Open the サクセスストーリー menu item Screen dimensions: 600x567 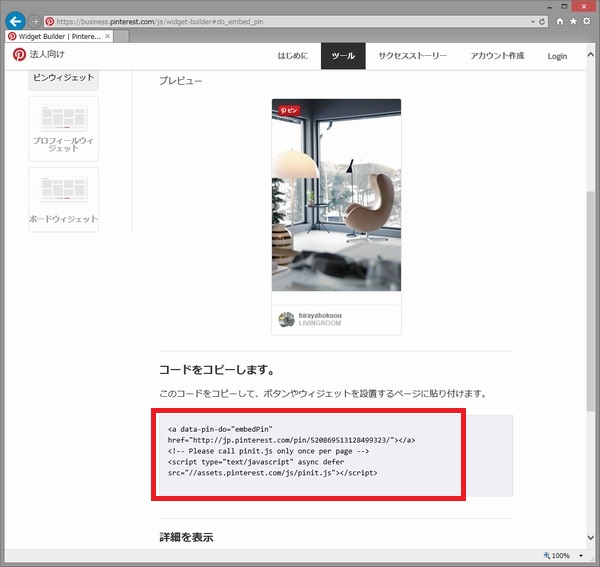(x=411, y=56)
